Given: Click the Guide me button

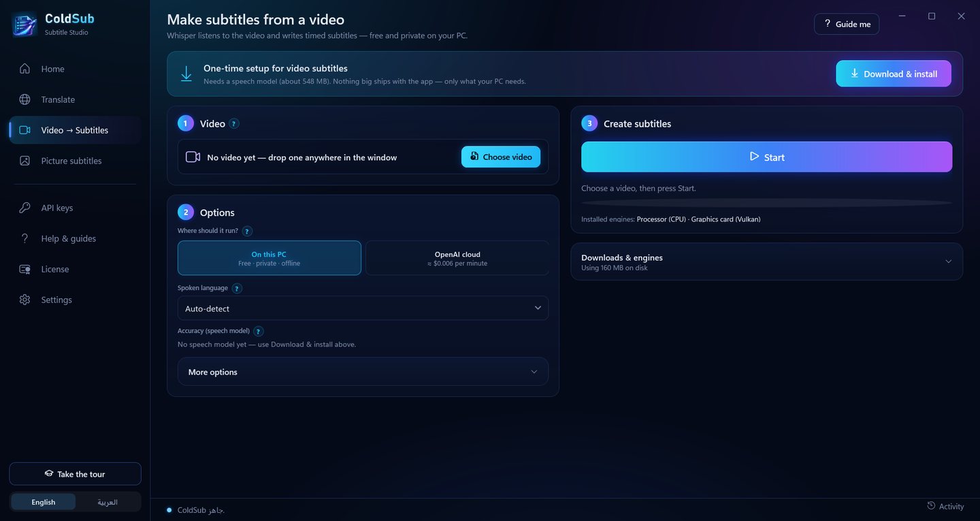Looking at the screenshot, I should coord(847,24).
